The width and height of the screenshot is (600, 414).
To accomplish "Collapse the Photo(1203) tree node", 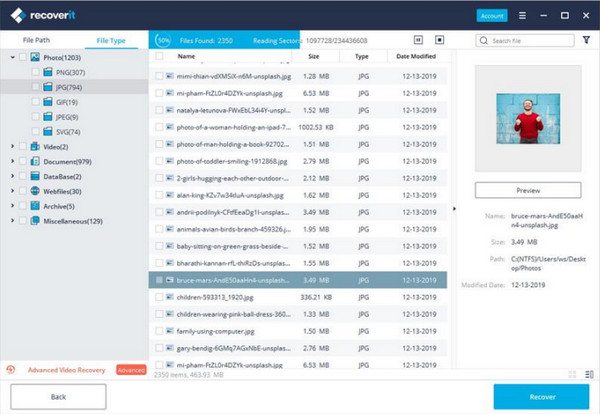I will (x=11, y=58).
